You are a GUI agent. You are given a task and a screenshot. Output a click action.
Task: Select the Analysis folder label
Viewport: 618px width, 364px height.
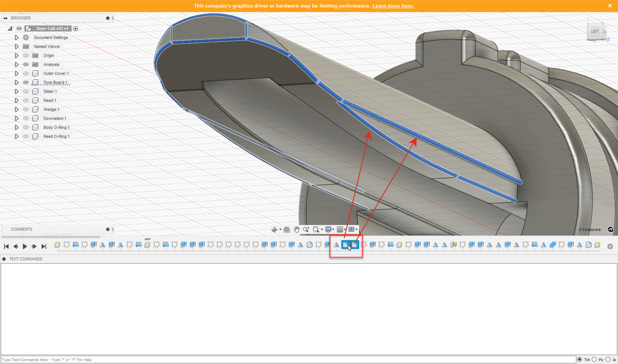pos(51,64)
